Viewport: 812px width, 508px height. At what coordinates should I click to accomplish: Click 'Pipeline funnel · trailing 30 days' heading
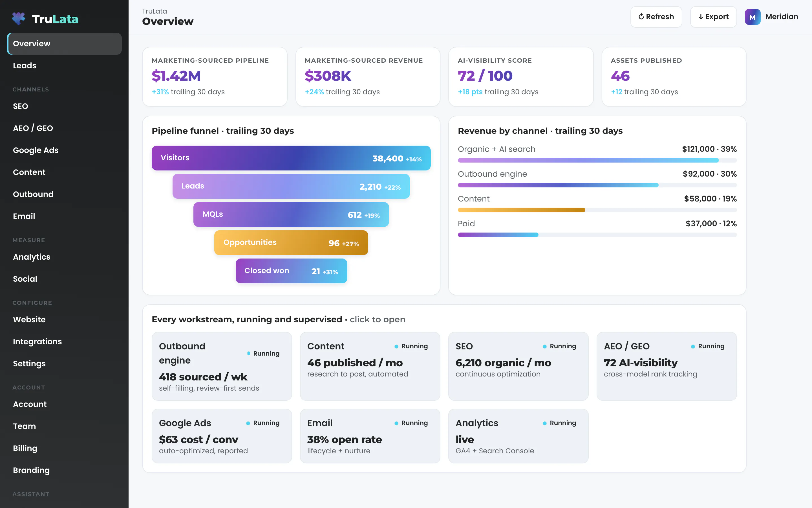(223, 131)
